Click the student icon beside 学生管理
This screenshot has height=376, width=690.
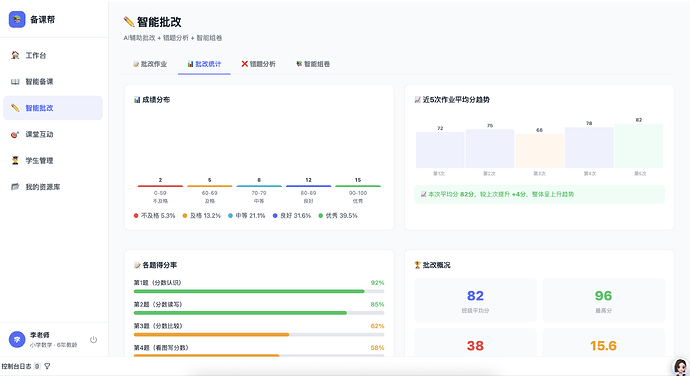[x=15, y=161]
